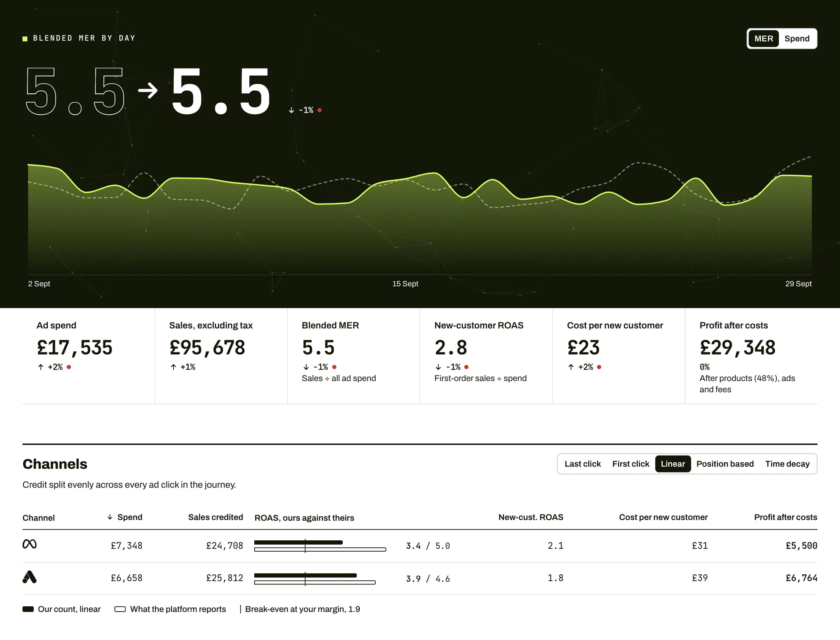Click the New-cust. ROAS column header

pos(530,517)
